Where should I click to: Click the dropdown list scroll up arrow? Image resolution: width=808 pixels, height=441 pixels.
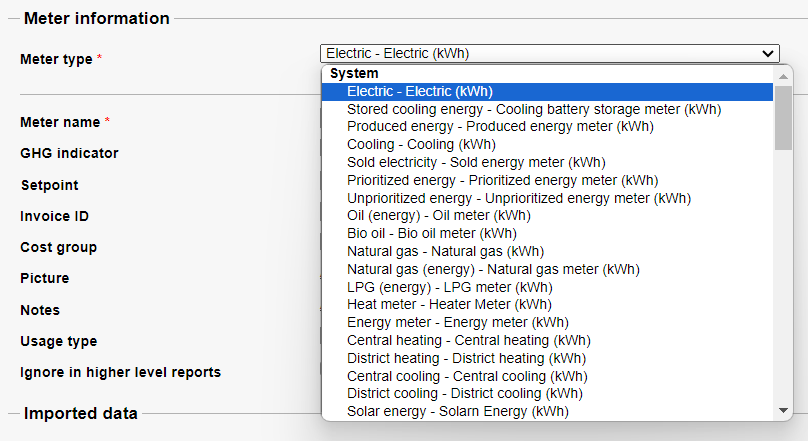tap(784, 74)
